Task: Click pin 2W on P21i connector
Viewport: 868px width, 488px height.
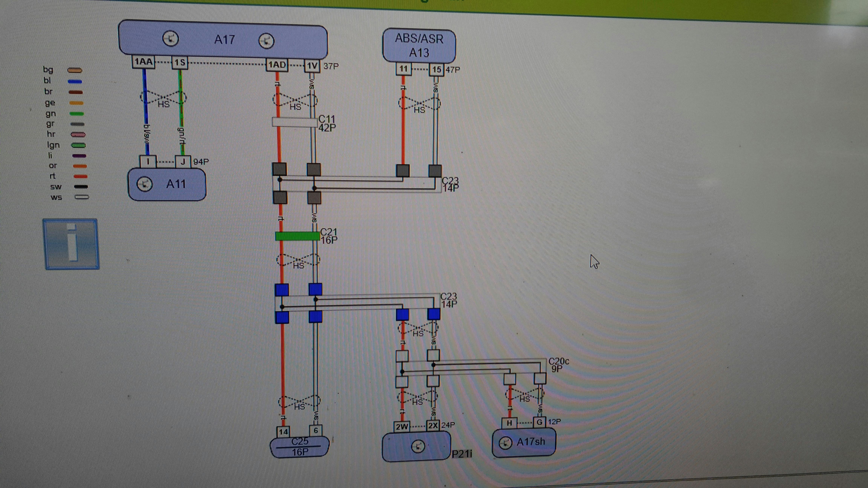Action: [402, 427]
